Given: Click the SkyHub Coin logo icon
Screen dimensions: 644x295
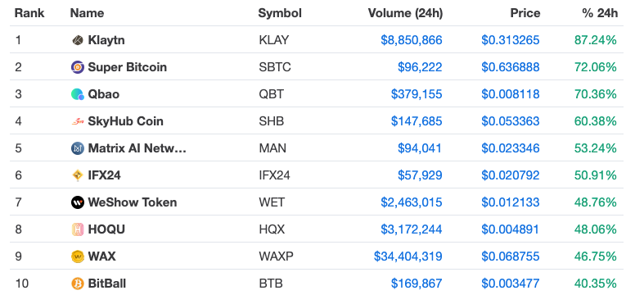Looking at the screenshot, I should (77, 121).
